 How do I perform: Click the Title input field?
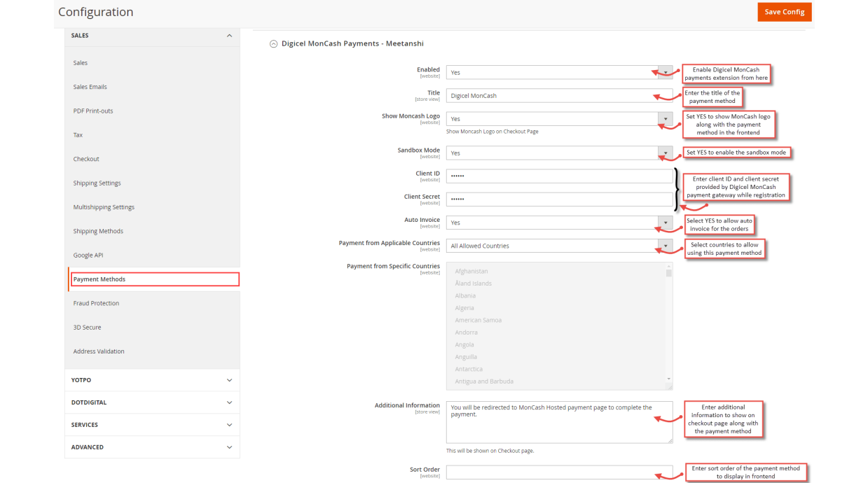tap(559, 95)
